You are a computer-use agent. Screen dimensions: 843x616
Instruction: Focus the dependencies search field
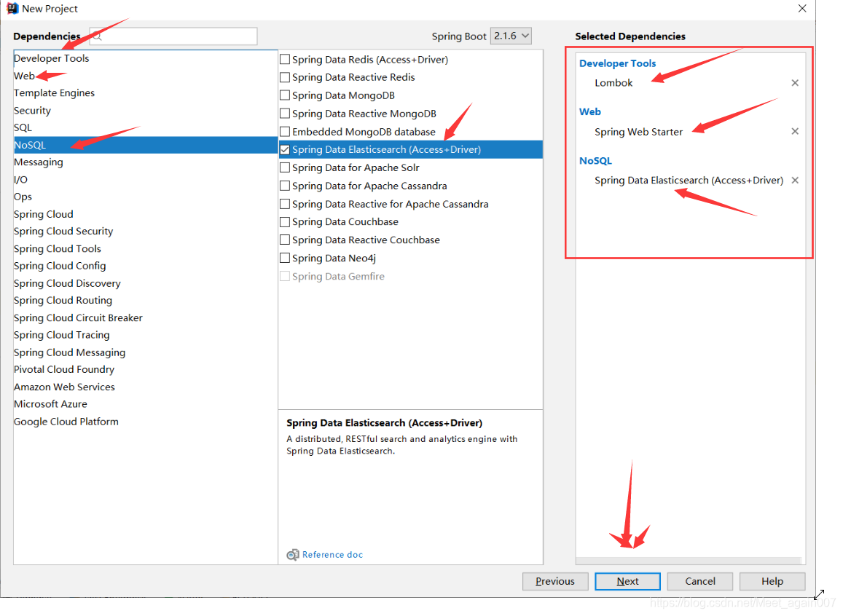pos(173,36)
